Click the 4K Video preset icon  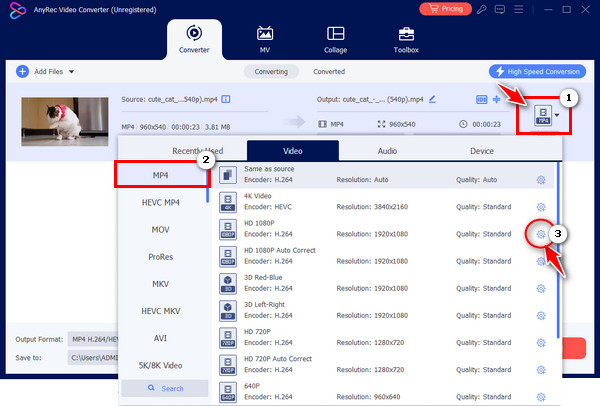228,202
